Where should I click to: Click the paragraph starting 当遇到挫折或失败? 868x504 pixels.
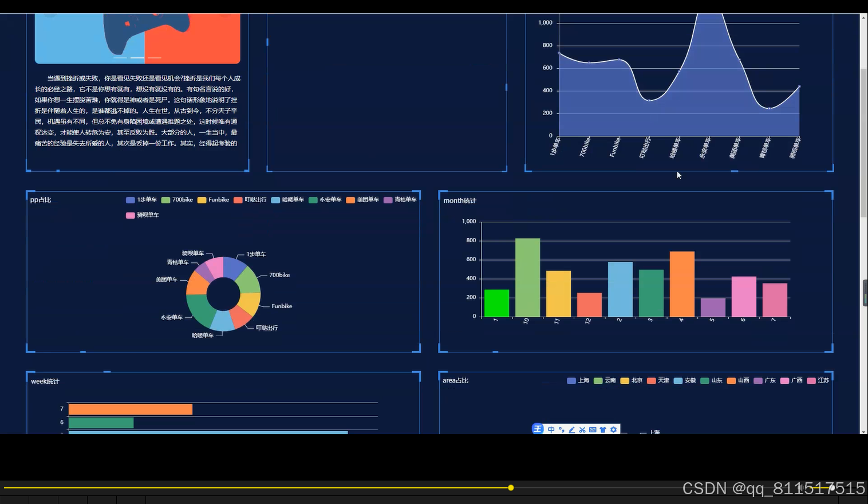click(x=137, y=111)
